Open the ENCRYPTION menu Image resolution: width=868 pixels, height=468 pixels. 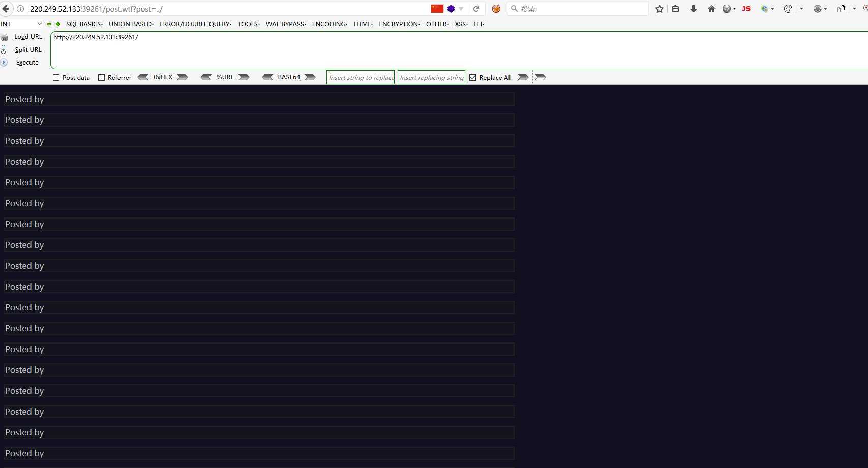point(400,24)
